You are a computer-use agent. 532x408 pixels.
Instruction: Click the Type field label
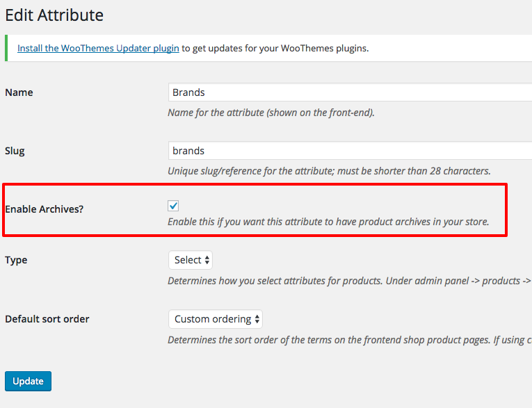(x=16, y=261)
